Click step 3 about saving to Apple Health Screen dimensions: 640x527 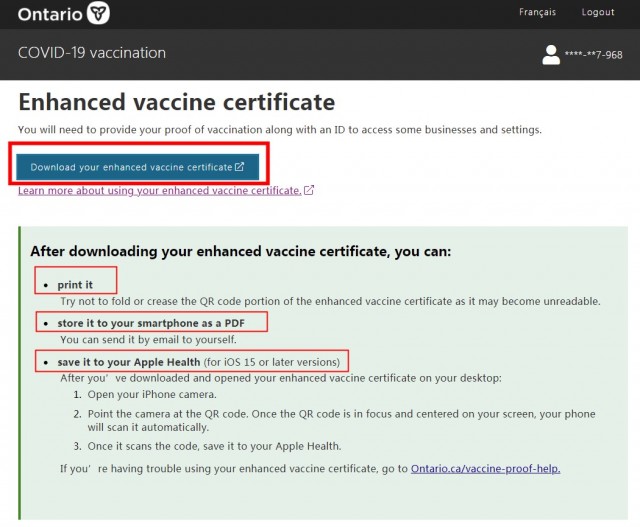(x=214, y=446)
